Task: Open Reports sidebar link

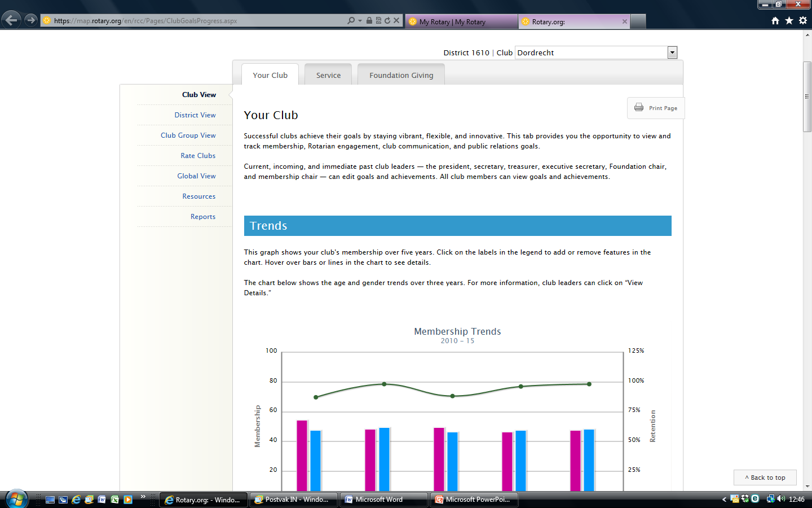Action: point(203,217)
